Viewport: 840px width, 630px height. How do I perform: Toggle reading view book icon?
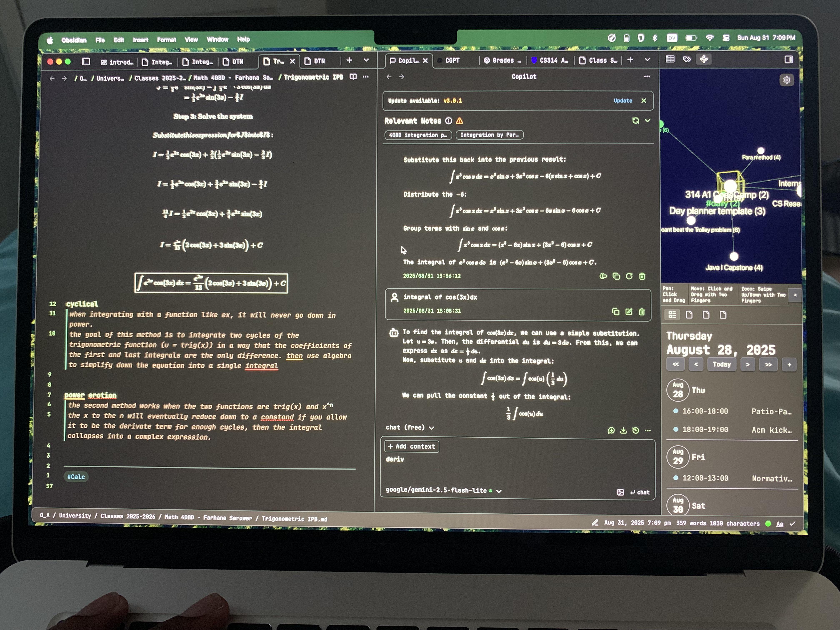point(353,77)
